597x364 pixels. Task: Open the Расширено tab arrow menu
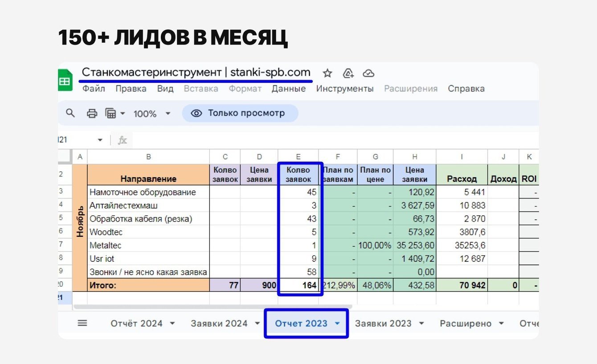coord(501,324)
